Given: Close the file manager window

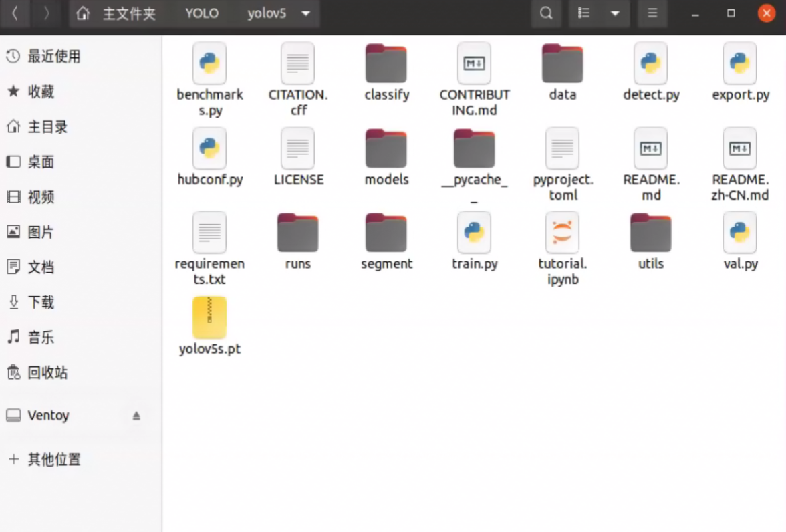Looking at the screenshot, I should [x=767, y=13].
